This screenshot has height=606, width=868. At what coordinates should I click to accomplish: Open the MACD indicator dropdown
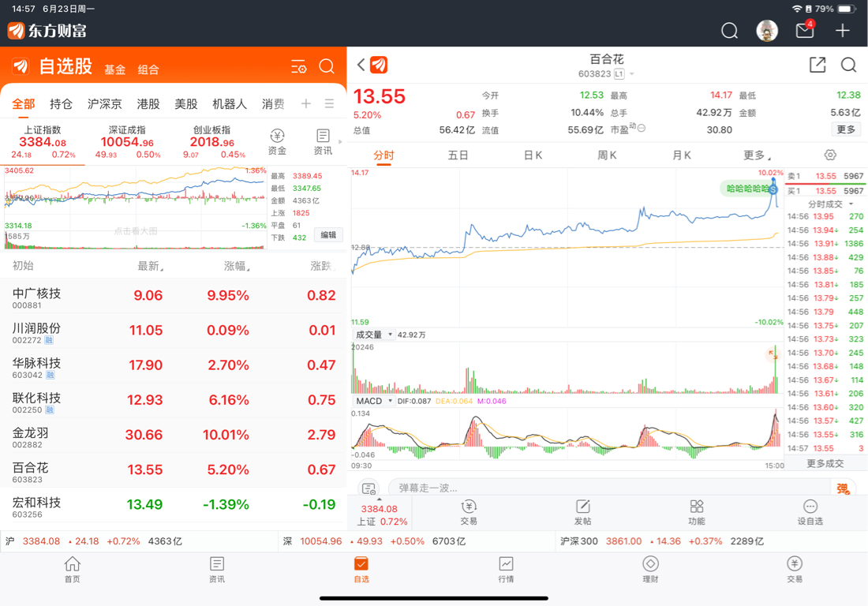(374, 401)
